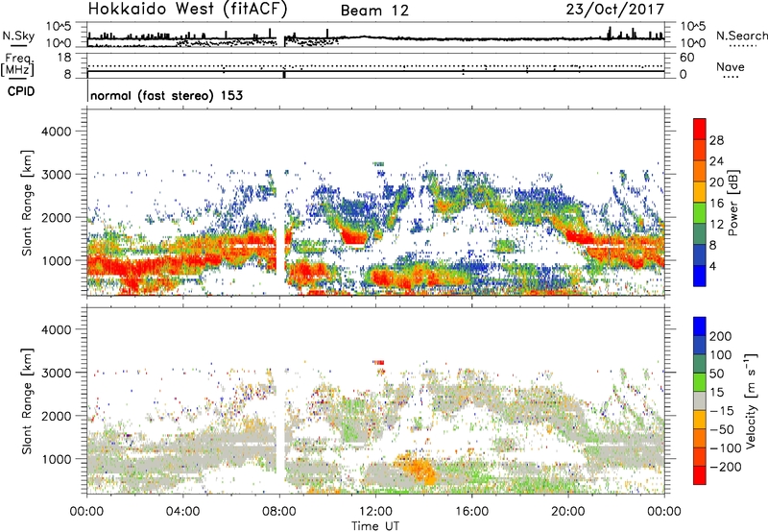This screenshot has width=768, height=532.
Task: Click the "Slant Range [km]" label of Power panel
Action: (27, 203)
